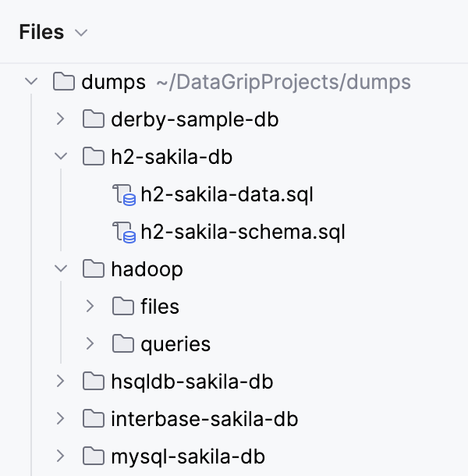Collapse the h2-sakila-db folder

pyautogui.click(x=61, y=156)
